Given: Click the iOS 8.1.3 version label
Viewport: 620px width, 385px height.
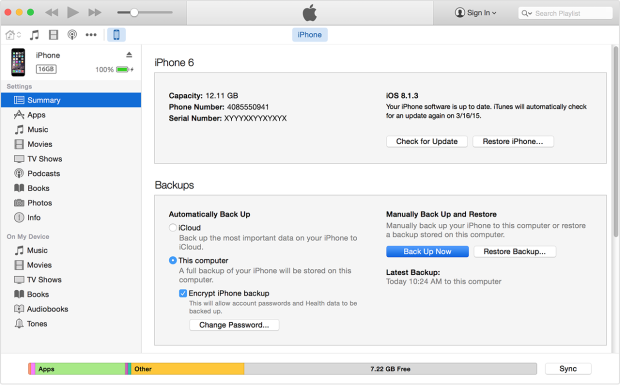Looking at the screenshot, I should (402, 96).
